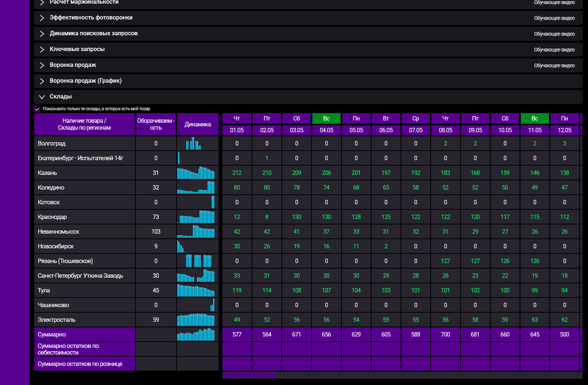588x385 pixels.
Task: Open the Краснодар dynamics sparkline chart
Action: coord(196,217)
